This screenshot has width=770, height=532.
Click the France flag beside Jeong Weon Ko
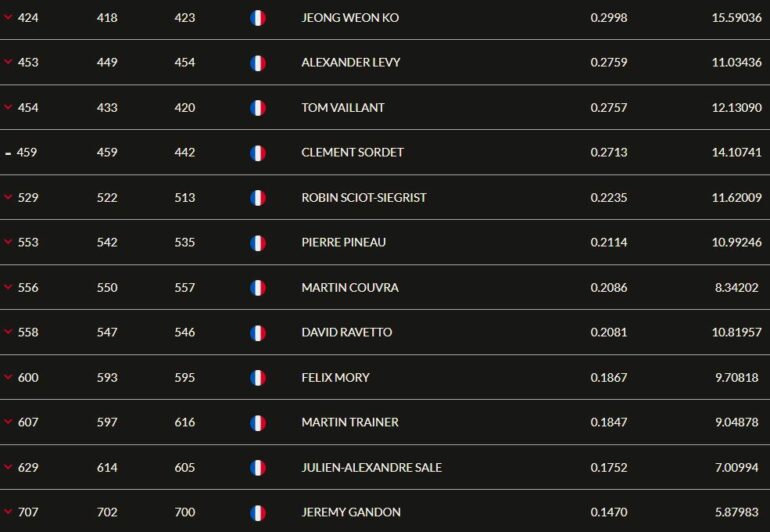coord(257,18)
